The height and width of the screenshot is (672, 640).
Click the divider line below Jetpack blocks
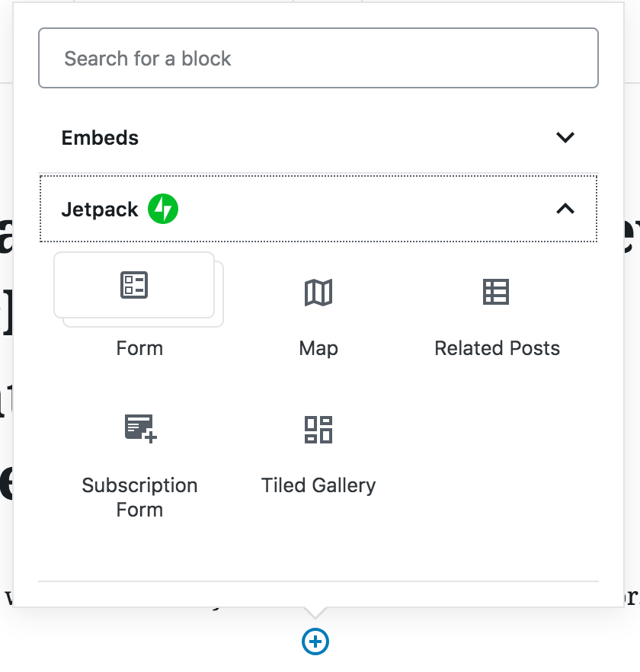tap(318, 581)
